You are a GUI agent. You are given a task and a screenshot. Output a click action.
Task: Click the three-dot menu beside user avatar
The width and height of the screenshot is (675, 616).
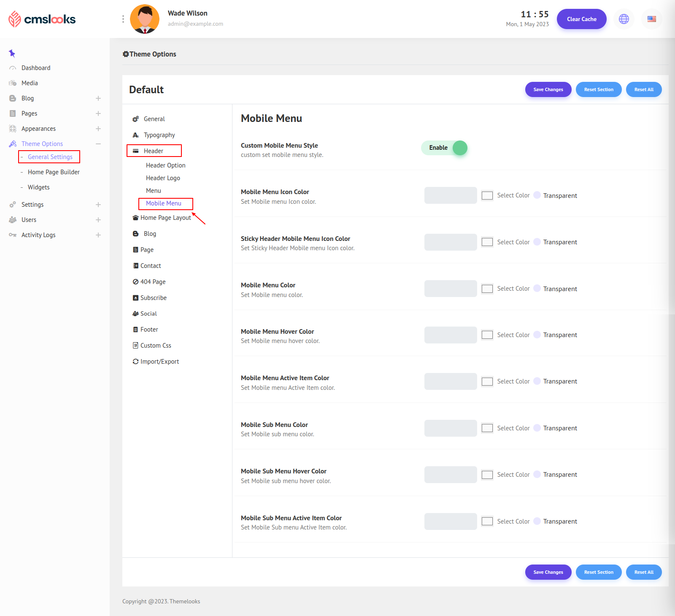123,19
